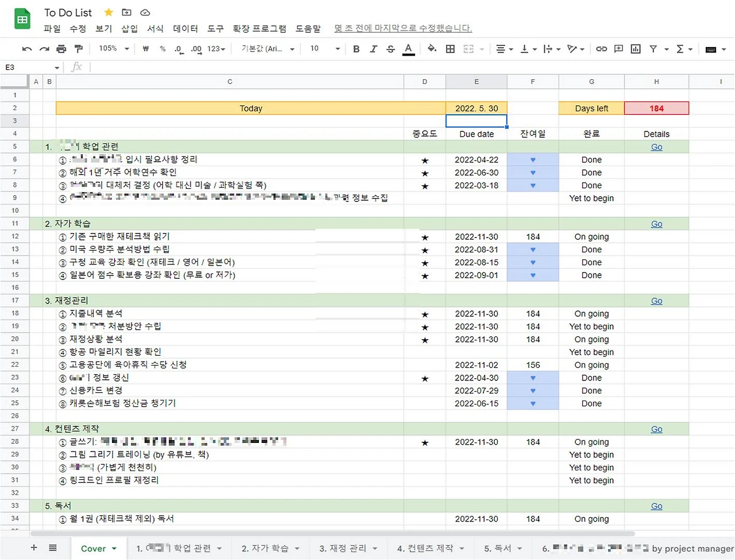
Task: Format as percent
Action: [163, 49]
